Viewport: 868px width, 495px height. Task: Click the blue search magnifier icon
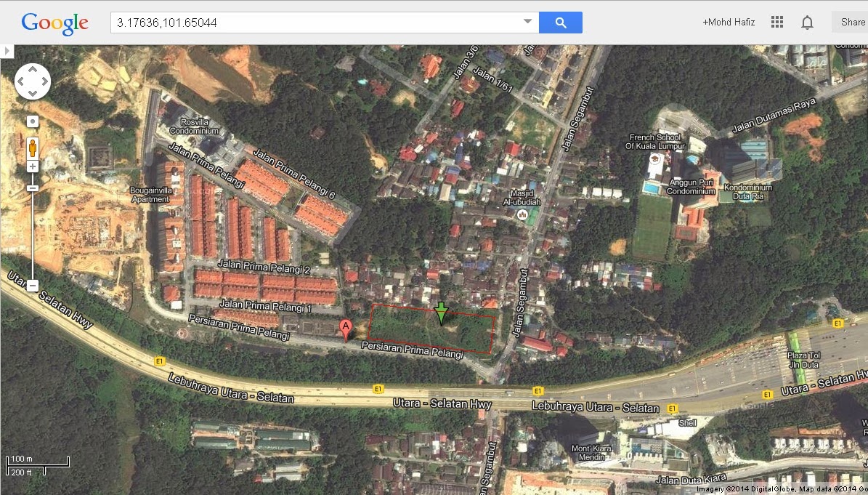560,22
